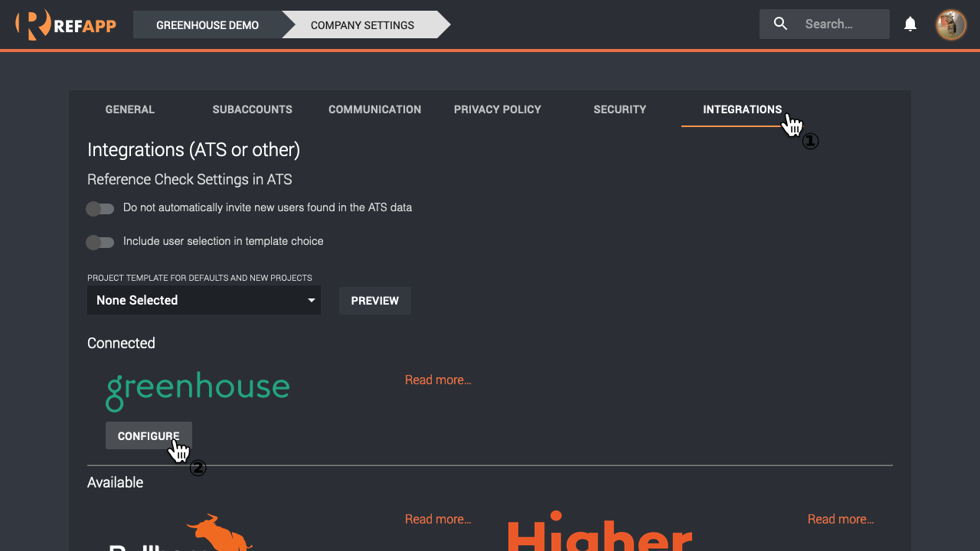
Task: Open Bullhorn Read more link
Action: [x=438, y=519]
